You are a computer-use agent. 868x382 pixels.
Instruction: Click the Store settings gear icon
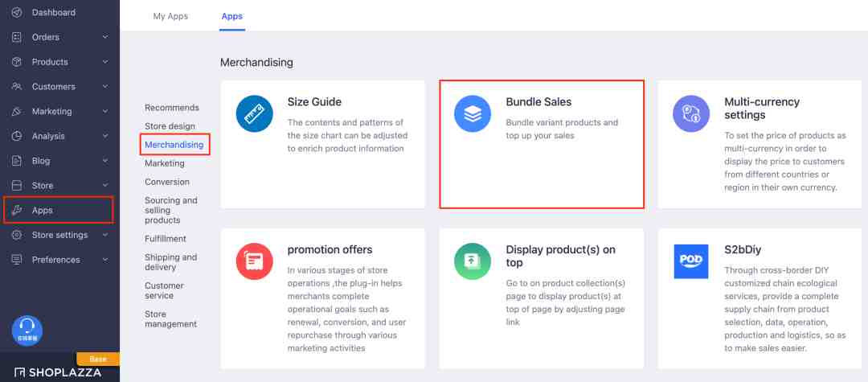coord(17,235)
